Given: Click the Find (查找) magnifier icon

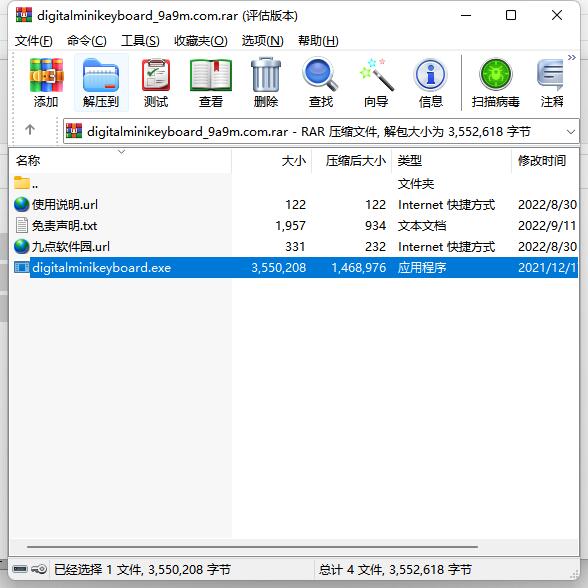Looking at the screenshot, I should click(321, 74).
